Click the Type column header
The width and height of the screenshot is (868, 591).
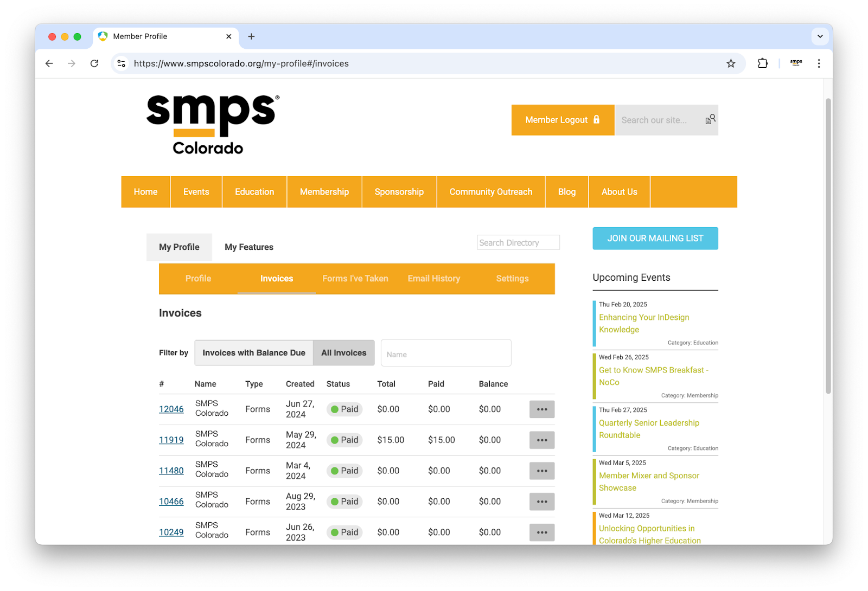[254, 384]
